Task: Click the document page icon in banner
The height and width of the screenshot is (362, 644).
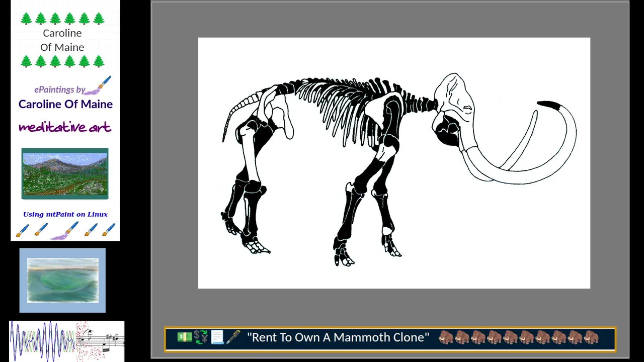Action: [217, 337]
